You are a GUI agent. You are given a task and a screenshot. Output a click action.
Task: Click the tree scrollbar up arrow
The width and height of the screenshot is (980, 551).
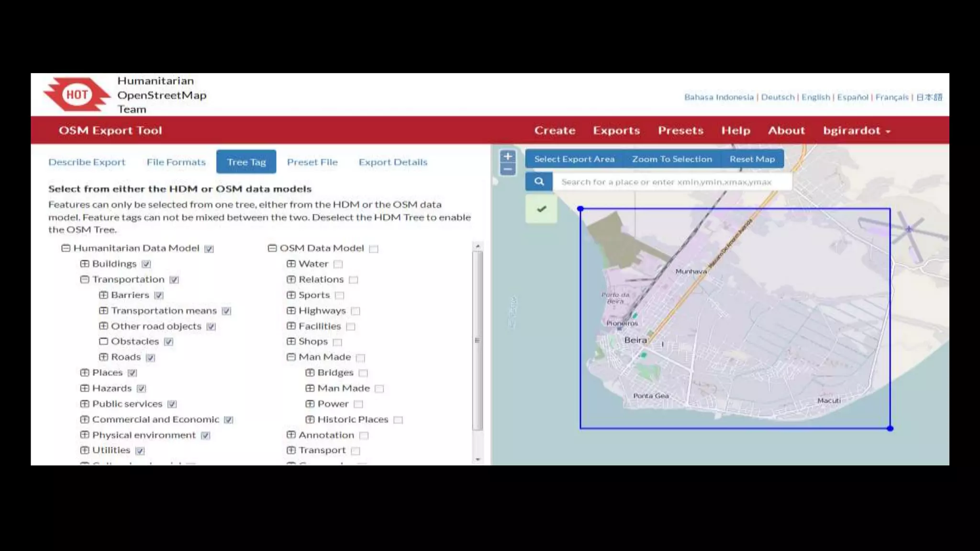click(x=477, y=246)
